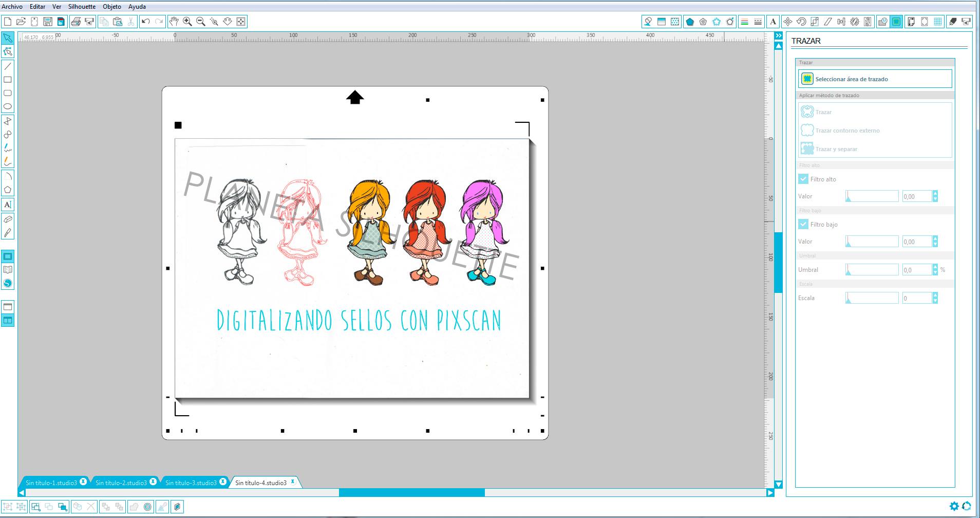Click Seleccionar área de trazado button

[x=875, y=79]
